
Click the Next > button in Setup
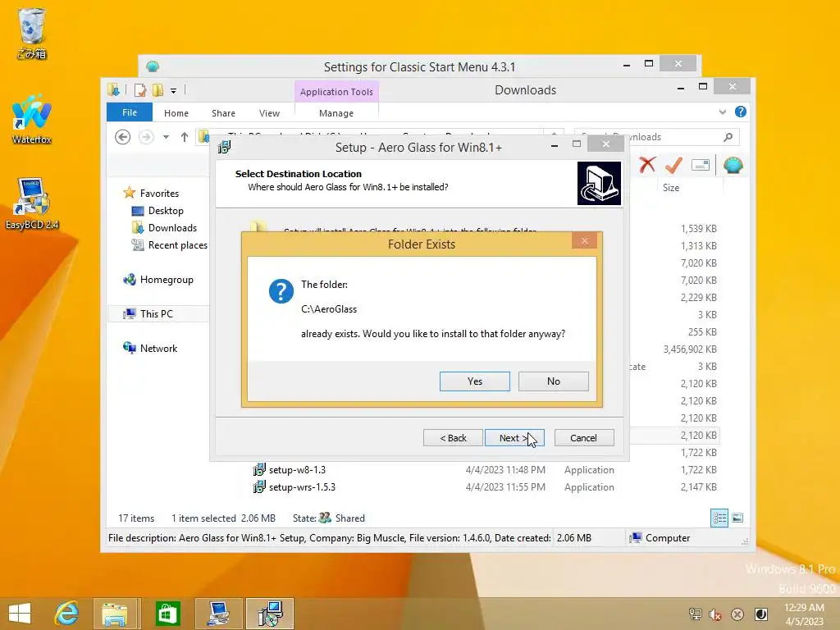514,438
